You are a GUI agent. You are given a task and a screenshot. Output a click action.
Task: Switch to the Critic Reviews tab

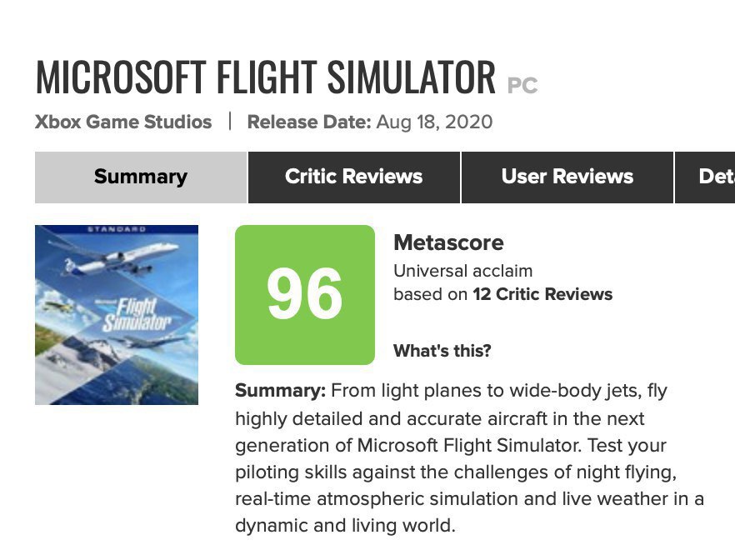353,177
